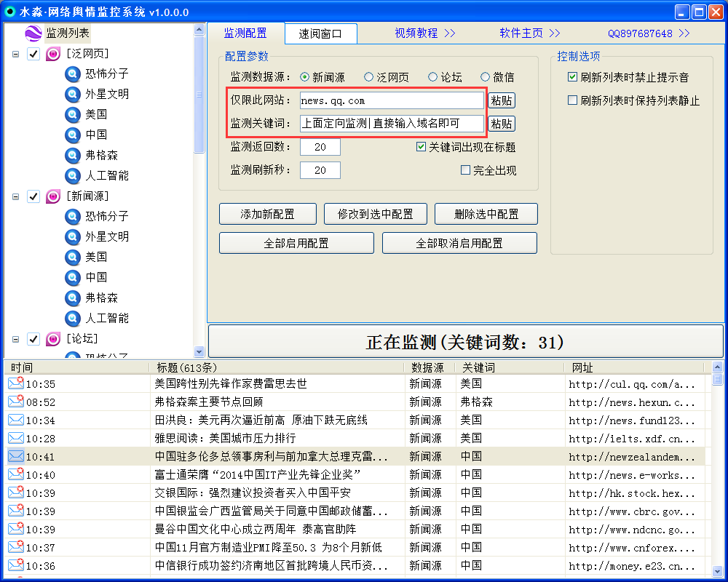728x582 pixels.
Task: Sort results by the 时间 column header
Action: coord(77,367)
